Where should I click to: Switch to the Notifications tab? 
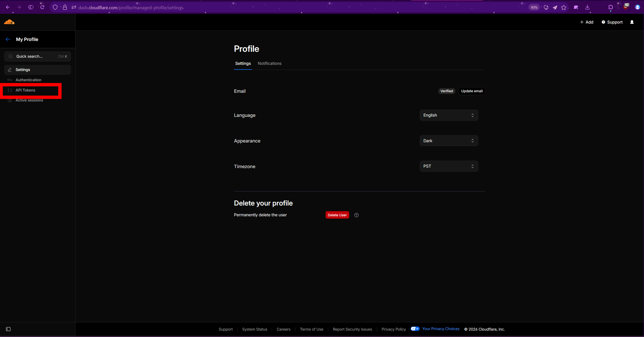[269, 63]
